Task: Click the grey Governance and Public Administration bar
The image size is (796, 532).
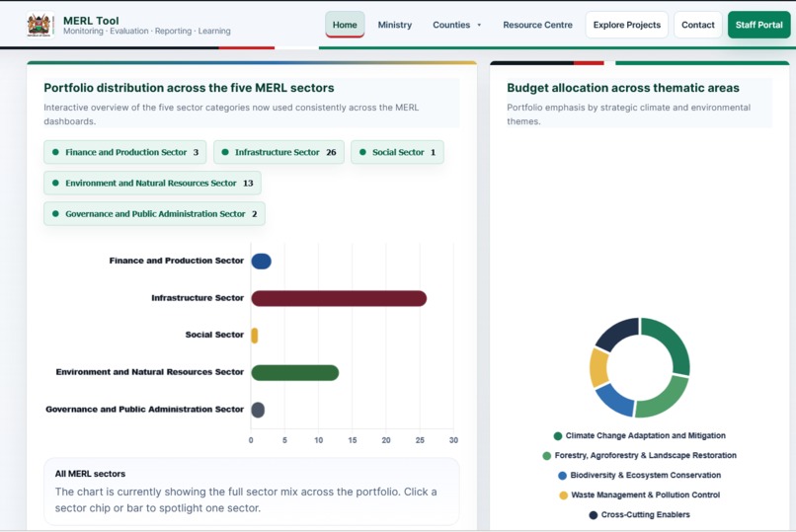Action: tap(258, 410)
